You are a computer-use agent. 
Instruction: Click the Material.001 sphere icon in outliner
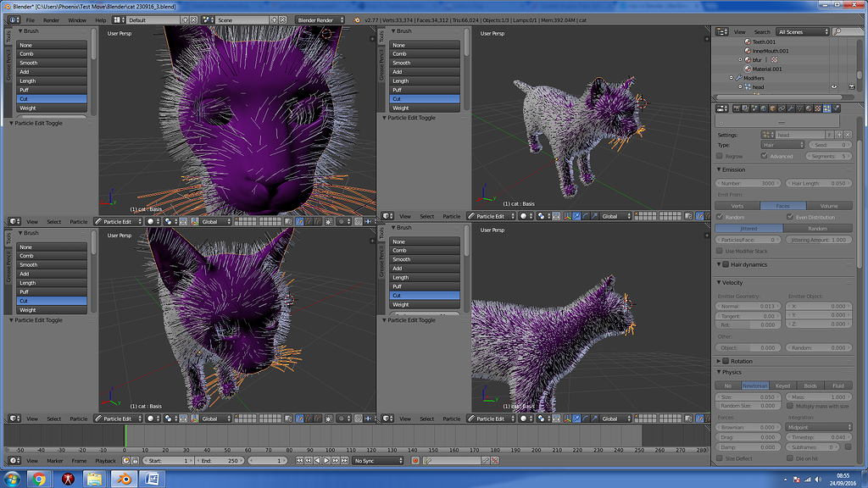coord(748,69)
